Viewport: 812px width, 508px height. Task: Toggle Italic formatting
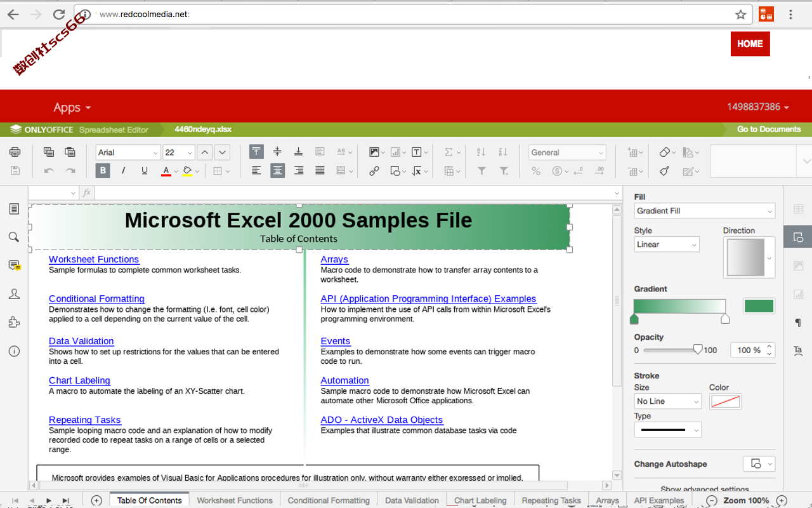pos(123,171)
